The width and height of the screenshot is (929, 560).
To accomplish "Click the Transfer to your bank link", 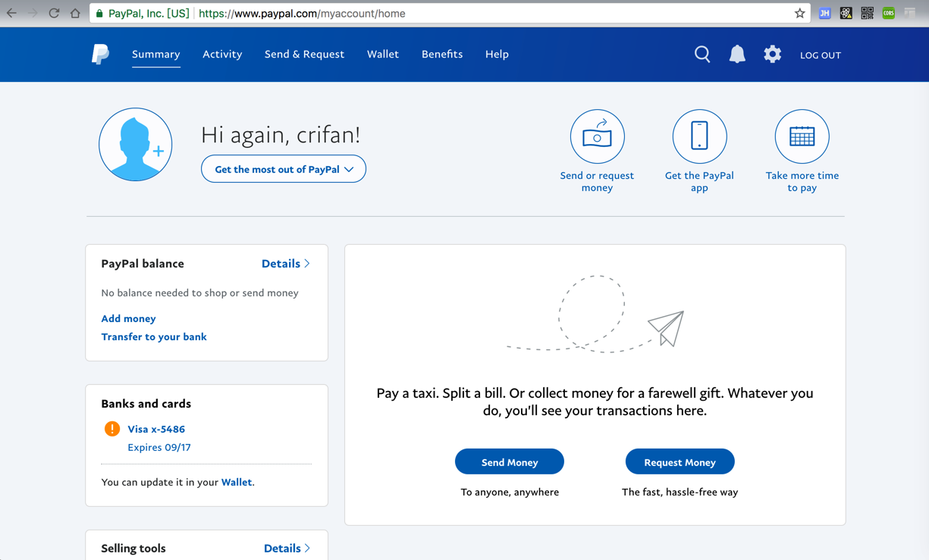I will coord(154,336).
